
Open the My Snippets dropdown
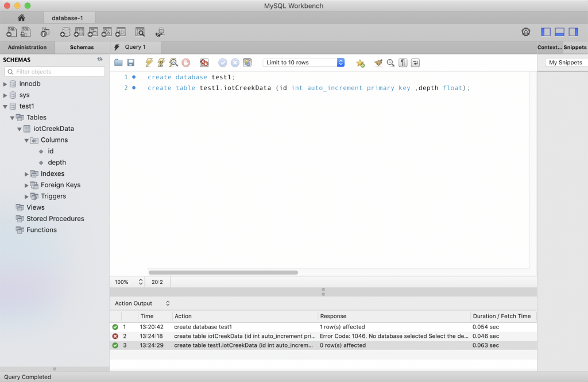coord(566,63)
